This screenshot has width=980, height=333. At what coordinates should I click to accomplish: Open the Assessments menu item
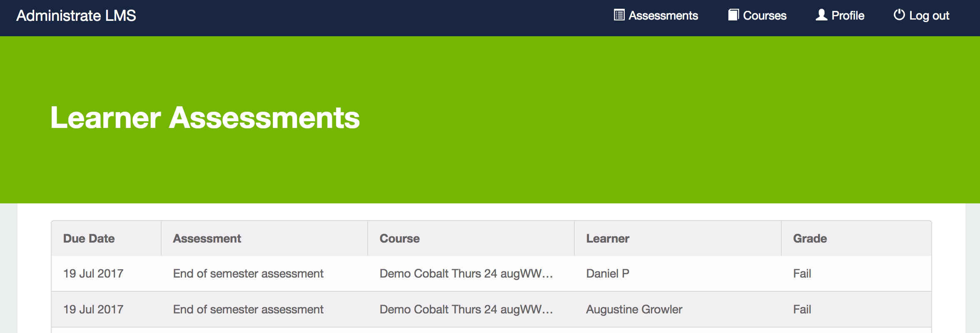click(656, 15)
